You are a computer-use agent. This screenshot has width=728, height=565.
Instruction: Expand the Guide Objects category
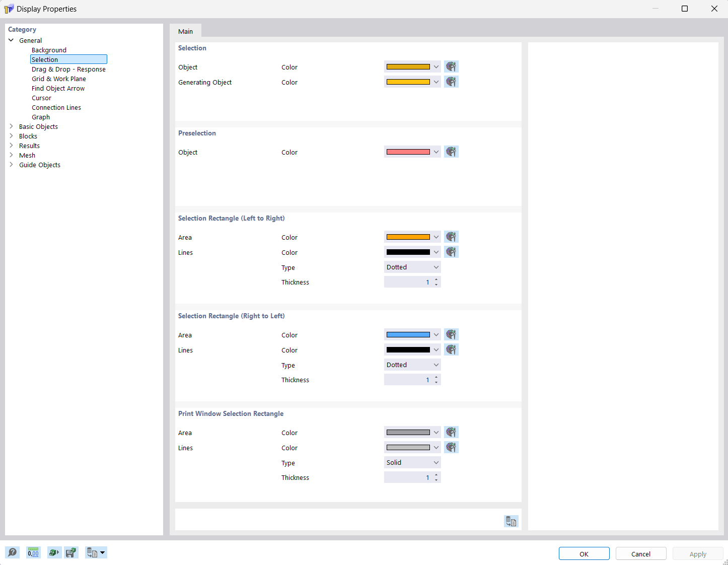[11, 165]
